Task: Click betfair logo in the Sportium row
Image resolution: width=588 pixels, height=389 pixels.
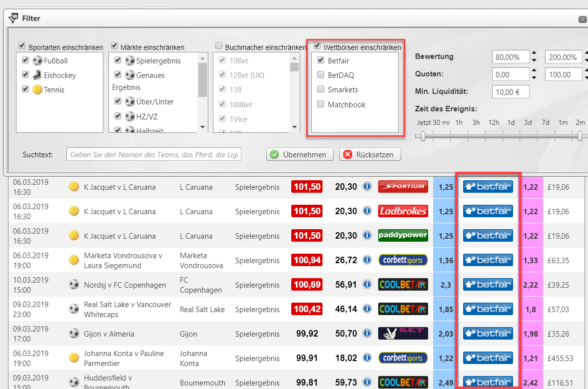Action: 488,187
